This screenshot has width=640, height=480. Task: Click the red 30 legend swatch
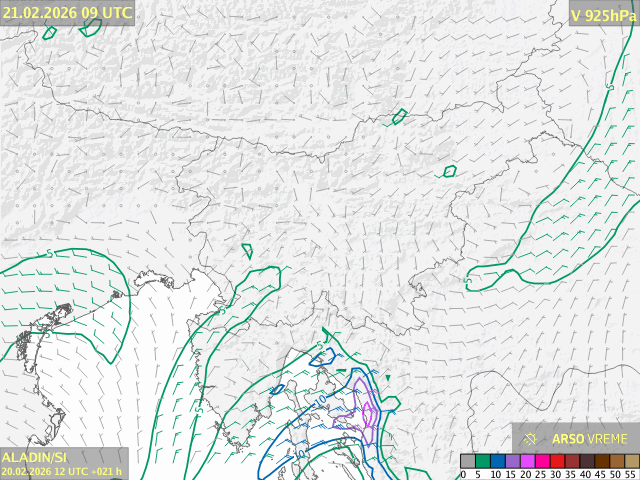click(x=557, y=461)
